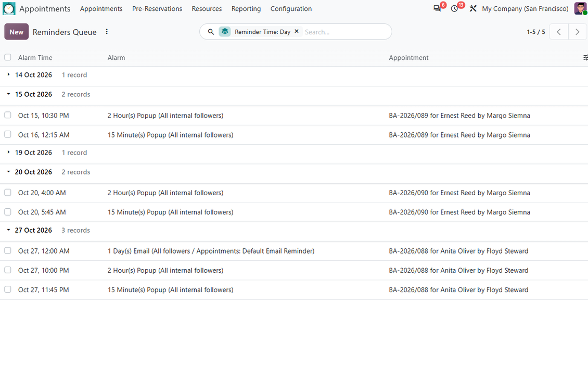The width and height of the screenshot is (588, 391).
Task: Open the activities clock icon
Action: tap(454, 9)
